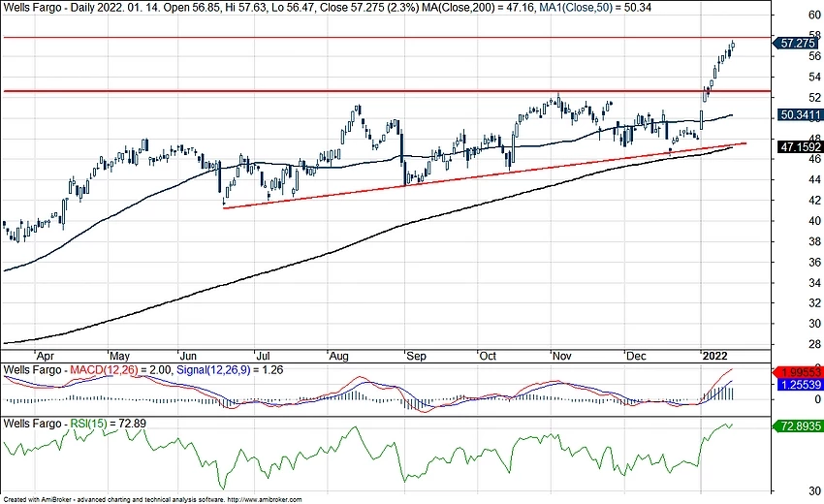Click the 28 price axis label
This screenshot has width=824, height=504.
click(814, 344)
